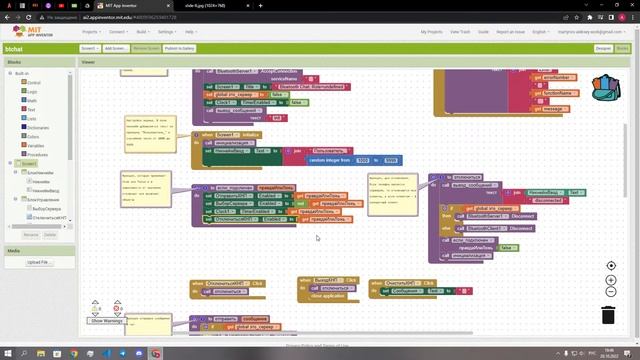The width and height of the screenshot is (640, 360).
Task: Open View Trash link
Action: 460,32
